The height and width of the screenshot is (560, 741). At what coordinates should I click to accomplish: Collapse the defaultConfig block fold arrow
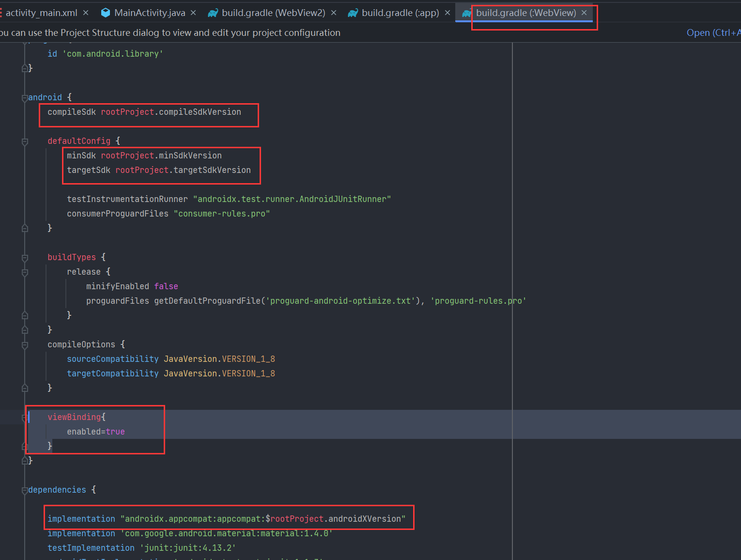(x=25, y=142)
